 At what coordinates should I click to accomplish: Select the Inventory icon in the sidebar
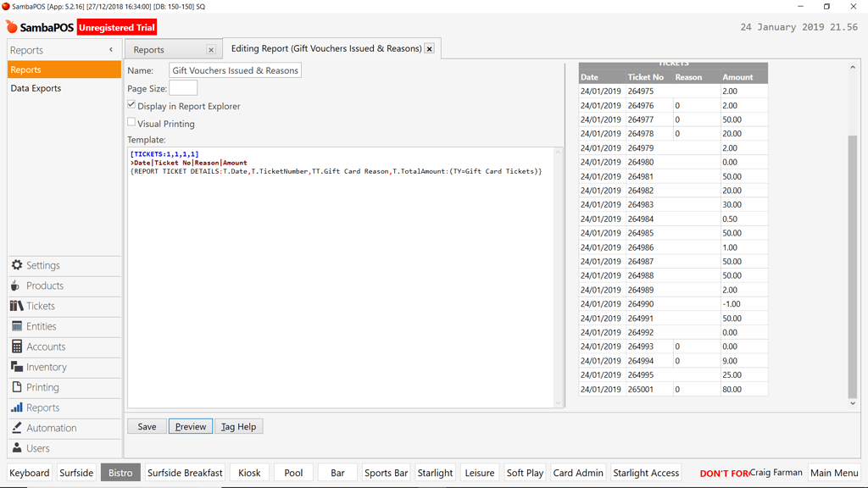coord(15,367)
